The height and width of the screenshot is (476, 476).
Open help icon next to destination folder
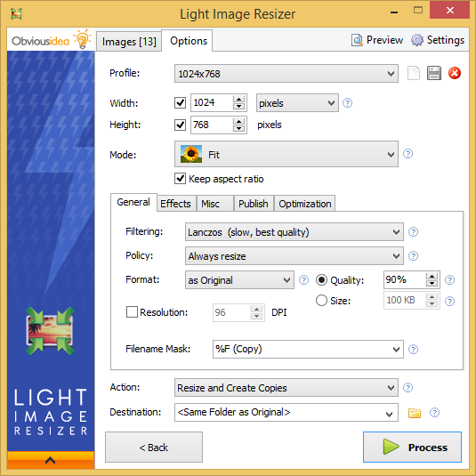click(434, 413)
